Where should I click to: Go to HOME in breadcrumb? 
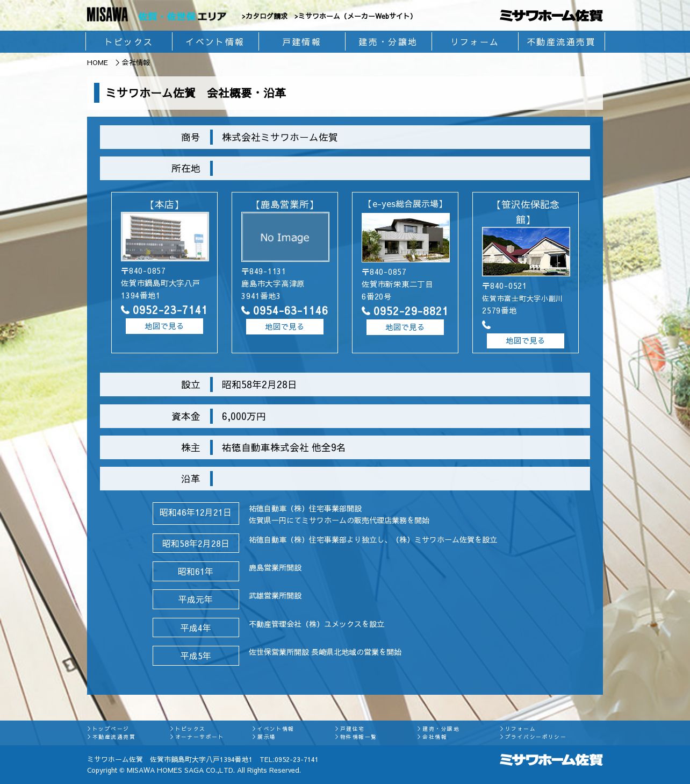click(97, 62)
